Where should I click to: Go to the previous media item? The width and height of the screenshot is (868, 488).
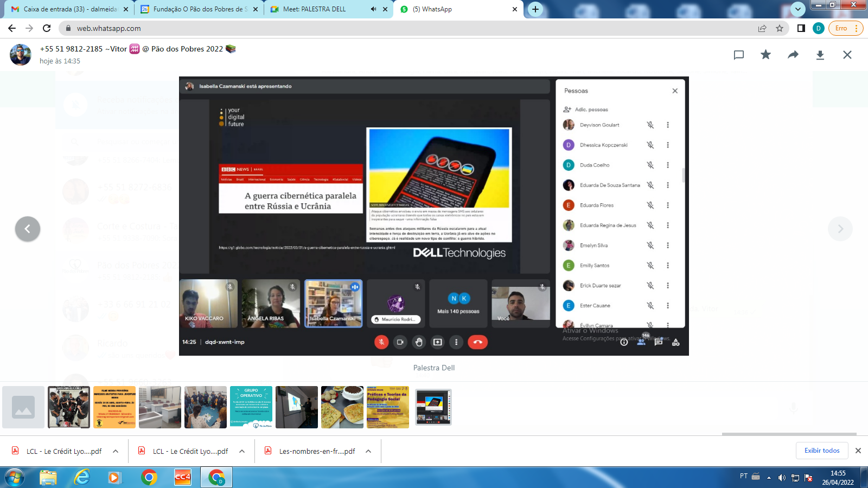tap(28, 229)
